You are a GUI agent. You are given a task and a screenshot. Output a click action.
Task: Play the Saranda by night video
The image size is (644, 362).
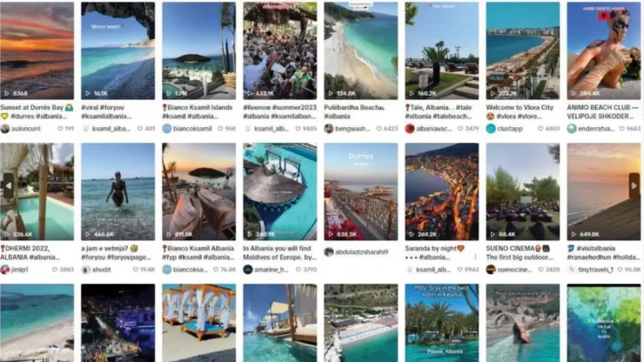441,191
